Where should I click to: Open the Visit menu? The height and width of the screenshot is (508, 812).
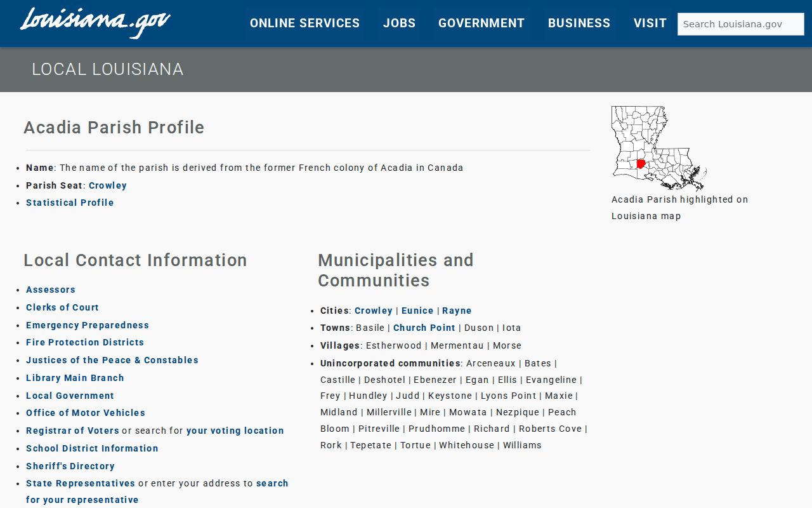(x=650, y=23)
